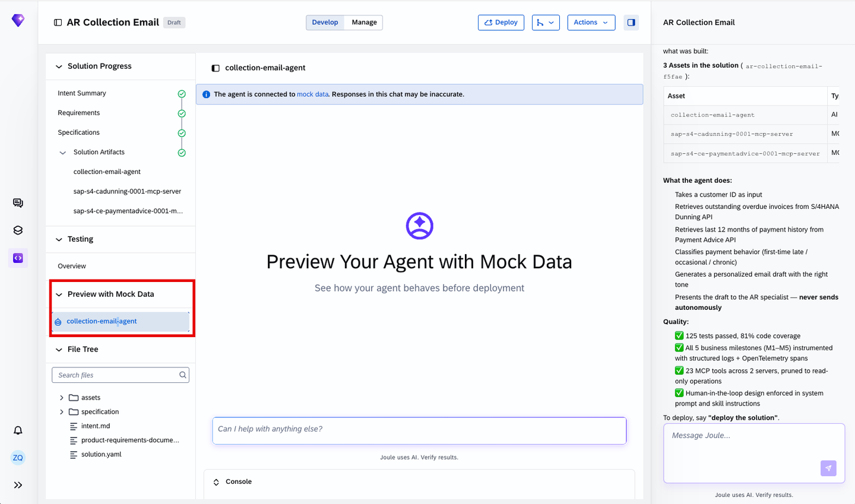
Task: Open the Testing Overview item
Action: coord(72,266)
